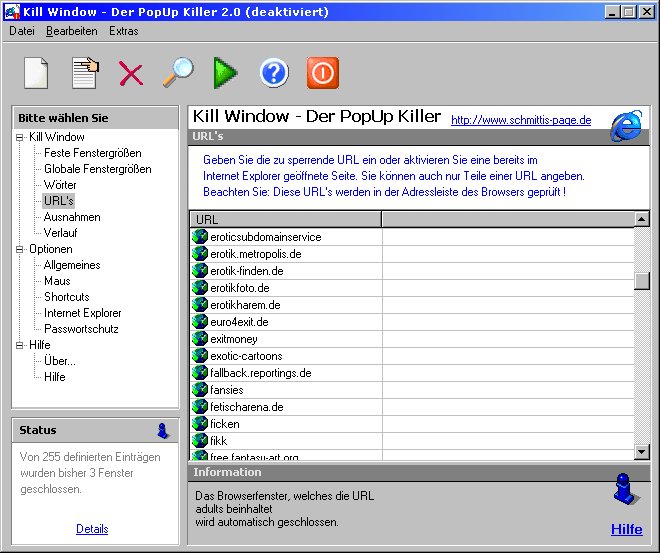Viewport: 660px width, 553px height.
Task: Click the URL list scroll down arrow
Action: (x=641, y=452)
